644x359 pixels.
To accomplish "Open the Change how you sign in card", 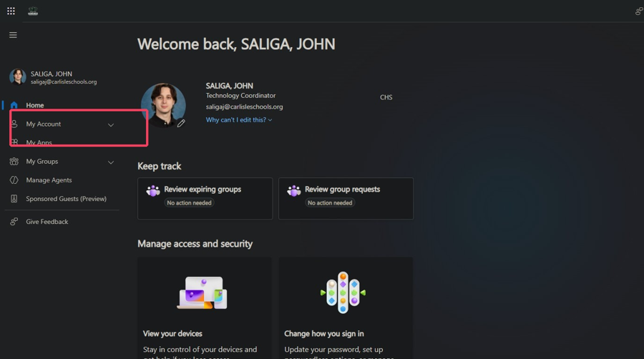I will 346,308.
